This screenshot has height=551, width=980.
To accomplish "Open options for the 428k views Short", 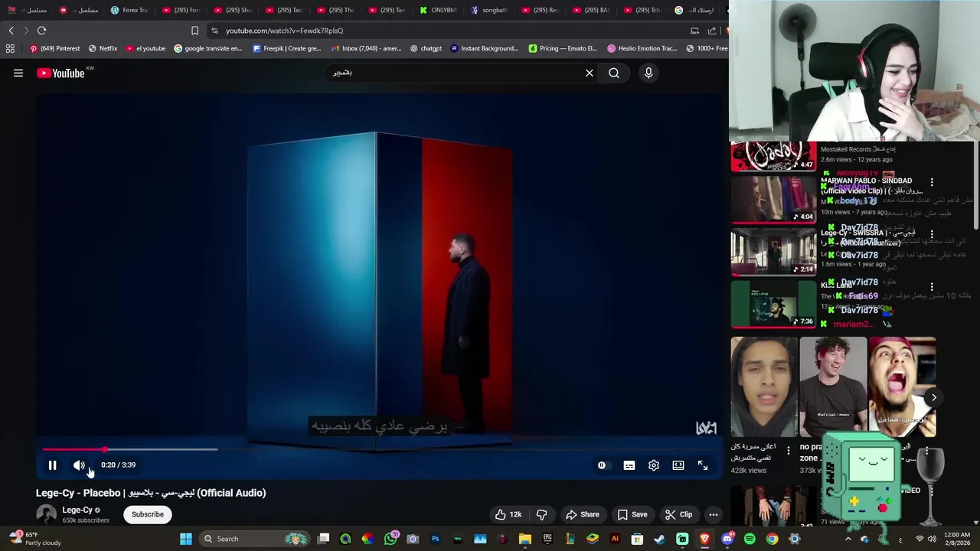I will tap(789, 450).
